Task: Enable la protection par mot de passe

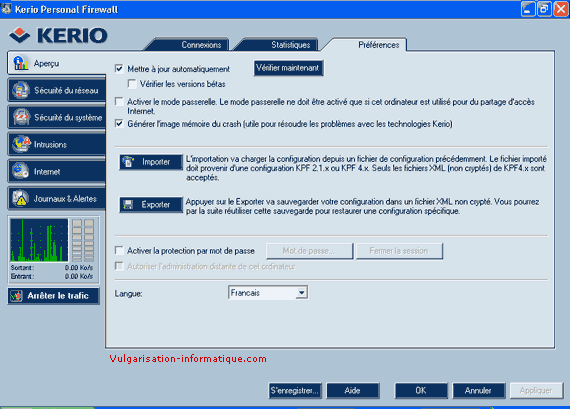Action: (x=119, y=250)
